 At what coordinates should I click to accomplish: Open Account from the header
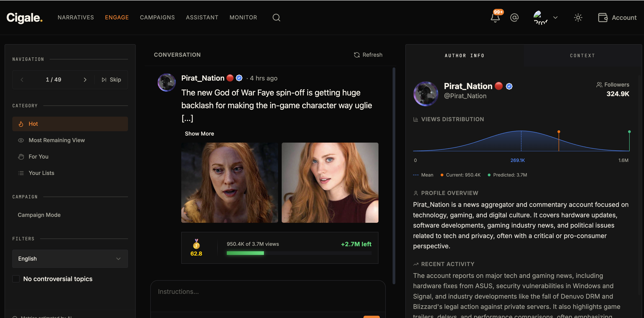[617, 18]
